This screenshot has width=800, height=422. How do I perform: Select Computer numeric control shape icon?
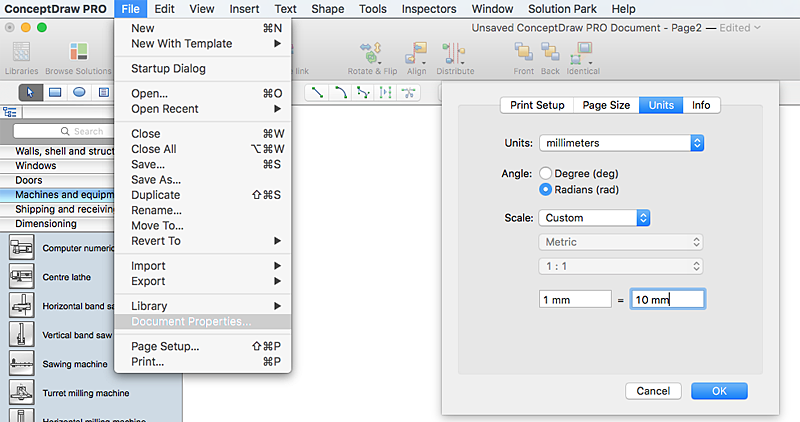(21, 247)
